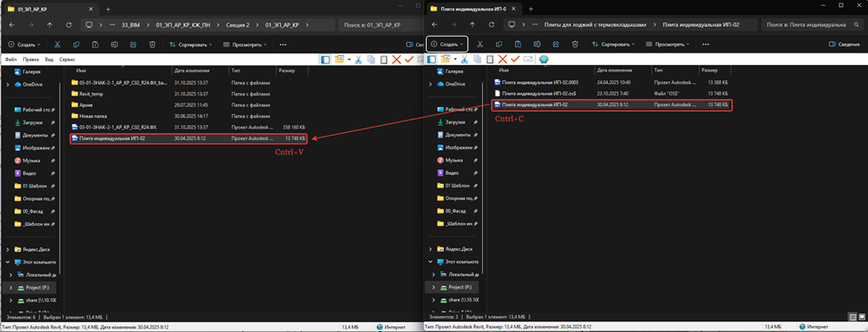Trash delete icon in left window's command bar
868x332 pixels.
(x=152, y=45)
